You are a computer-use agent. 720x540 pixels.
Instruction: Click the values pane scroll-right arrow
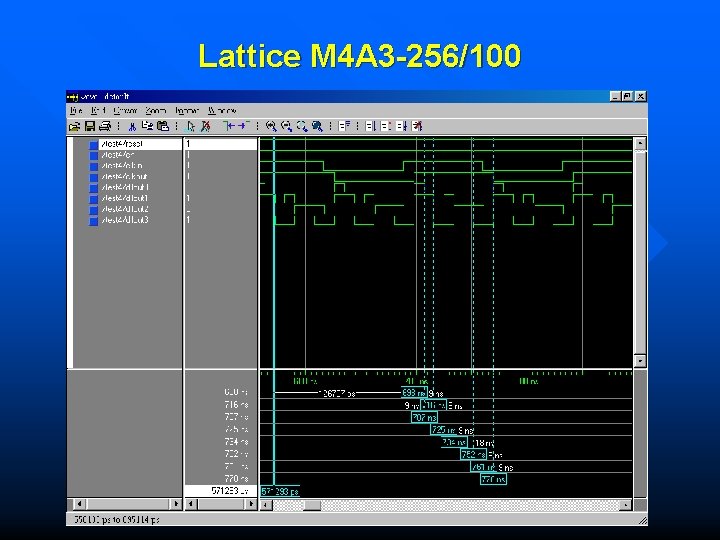pyautogui.click(x=251, y=504)
